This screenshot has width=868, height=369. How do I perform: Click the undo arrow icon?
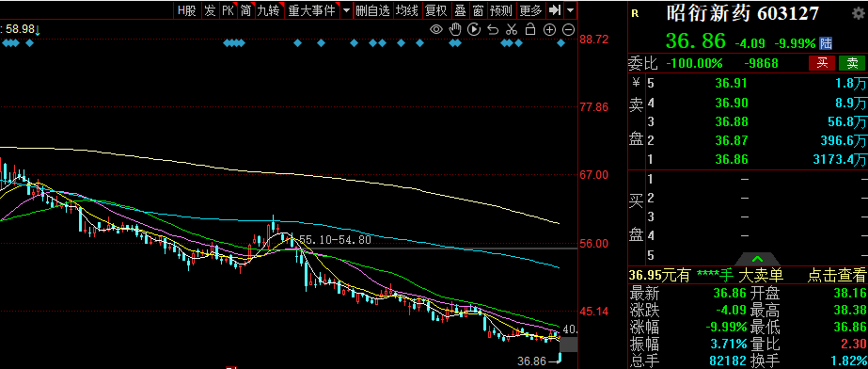(x=493, y=29)
